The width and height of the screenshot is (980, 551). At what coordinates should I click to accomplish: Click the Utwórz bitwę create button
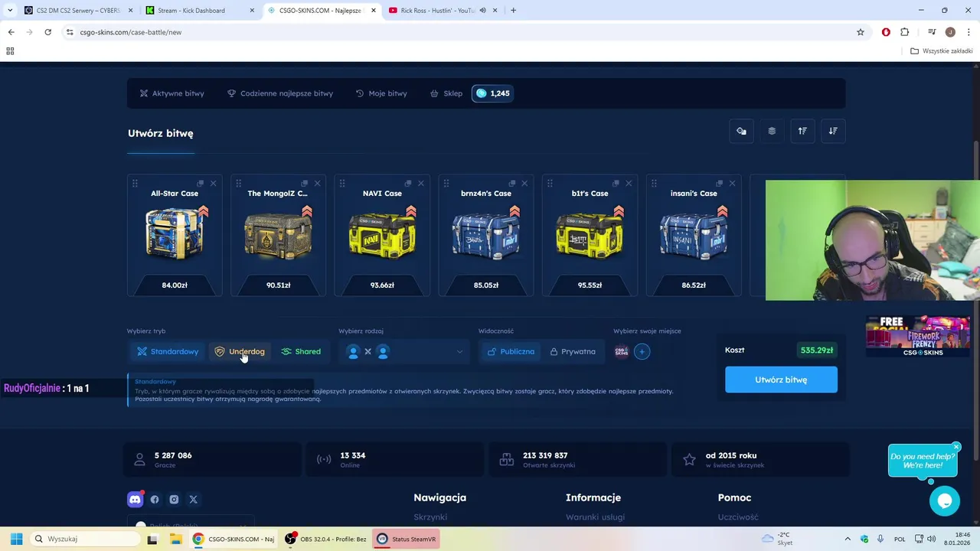point(781,380)
